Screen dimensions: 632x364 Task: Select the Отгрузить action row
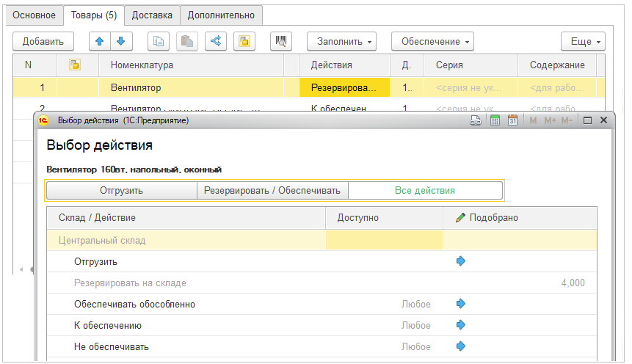coord(322,261)
